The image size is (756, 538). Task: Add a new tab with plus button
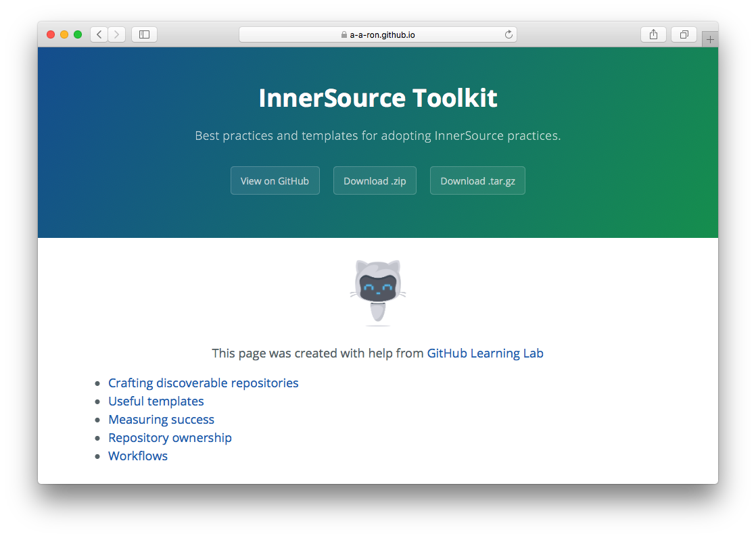point(710,39)
